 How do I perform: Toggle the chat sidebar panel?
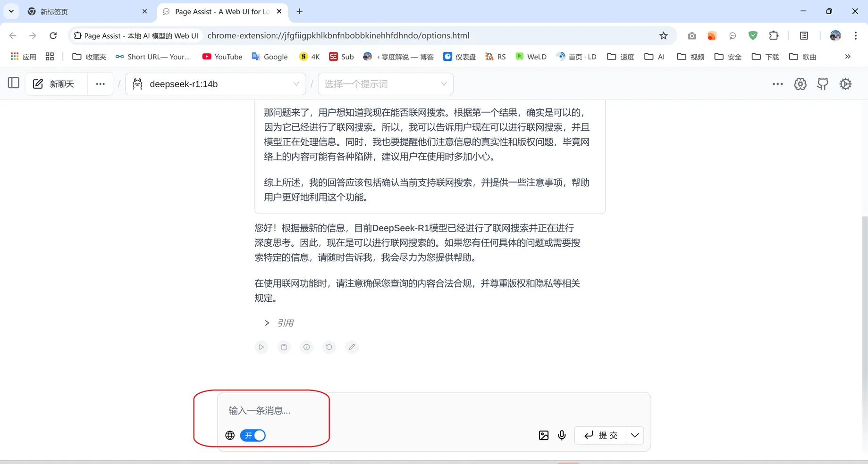[x=13, y=83]
